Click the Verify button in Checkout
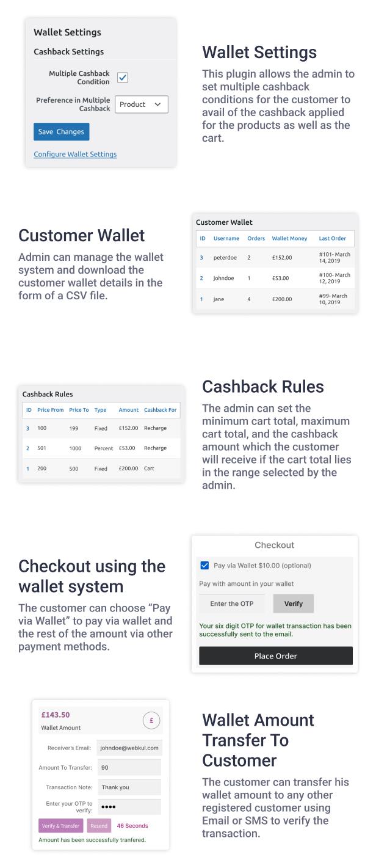Image resolution: width=376 pixels, height=868 pixels. pos(294,604)
